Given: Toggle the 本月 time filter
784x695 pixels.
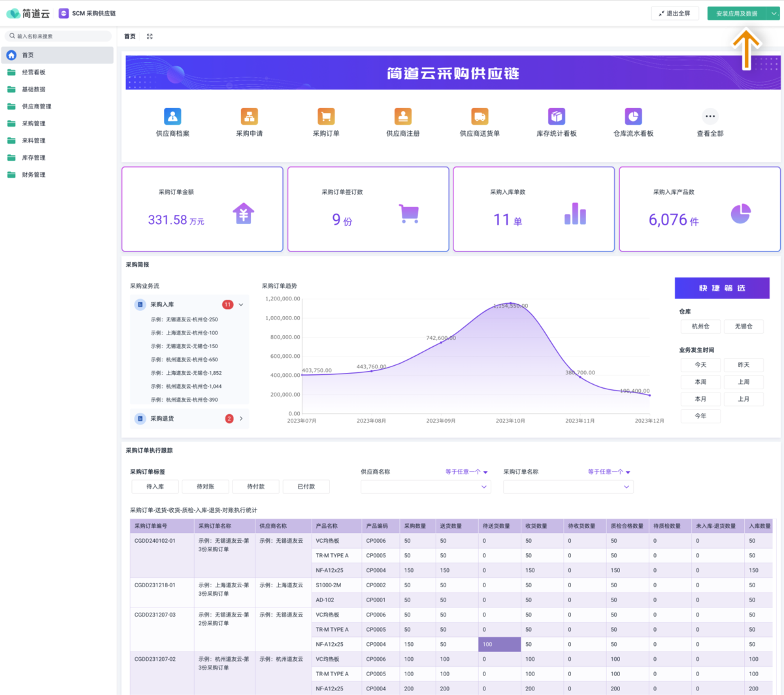Looking at the screenshot, I should coord(700,398).
